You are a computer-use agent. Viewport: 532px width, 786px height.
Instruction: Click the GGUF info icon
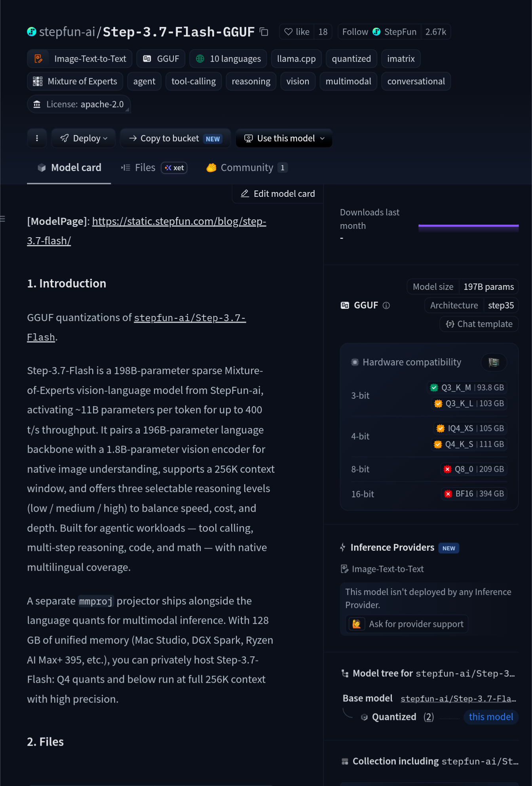point(386,305)
